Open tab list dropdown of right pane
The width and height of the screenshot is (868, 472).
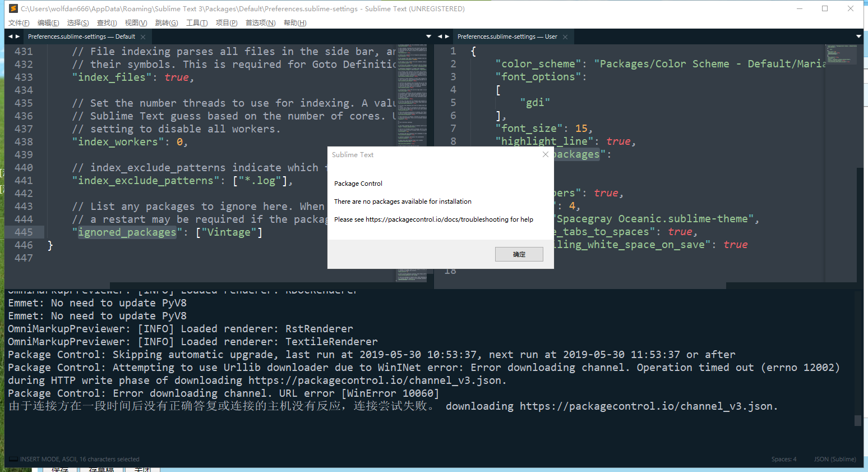click(x=858, y=36)
